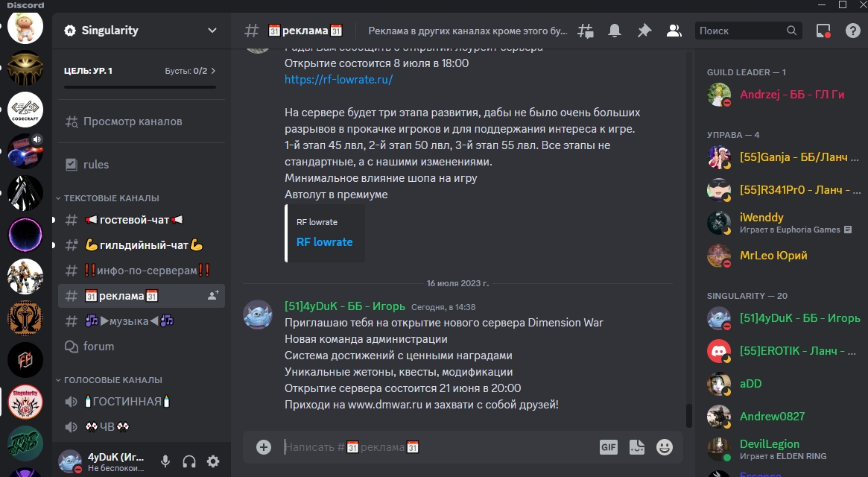The width and height of the screenshot is (868, 477).
Task: Switch to гильдийный-чат channel
Action: point(141,245)
